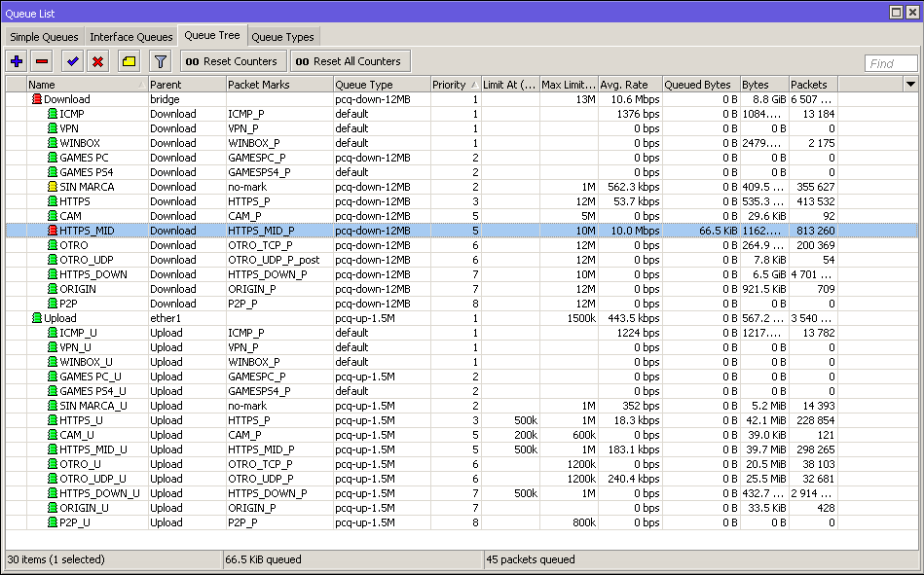Open the columns dropdown arrow at table right
924x575 pixels.
click(910, 85)
